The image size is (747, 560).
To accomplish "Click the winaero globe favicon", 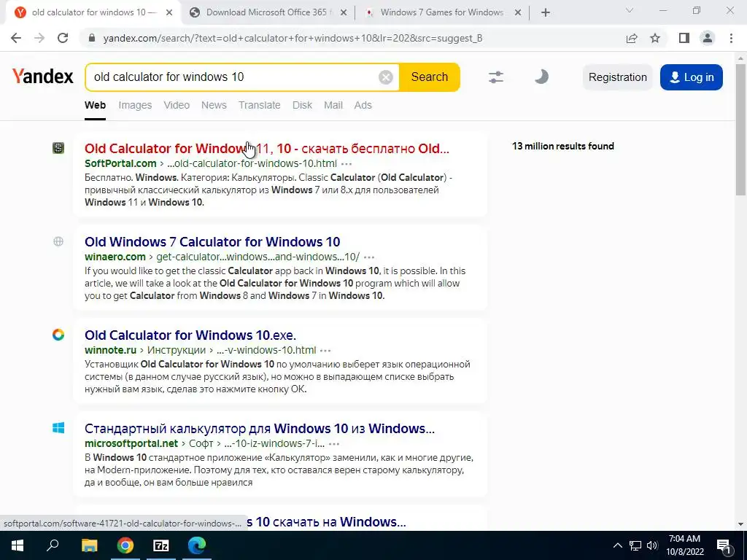I will pyautogui.click(x=58, y=241).
